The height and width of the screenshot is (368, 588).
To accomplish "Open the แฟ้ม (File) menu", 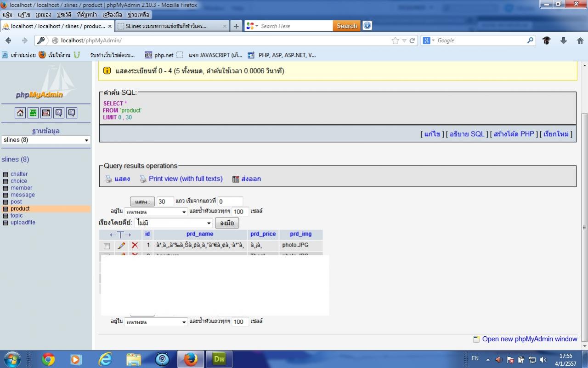I will point(7,15).
